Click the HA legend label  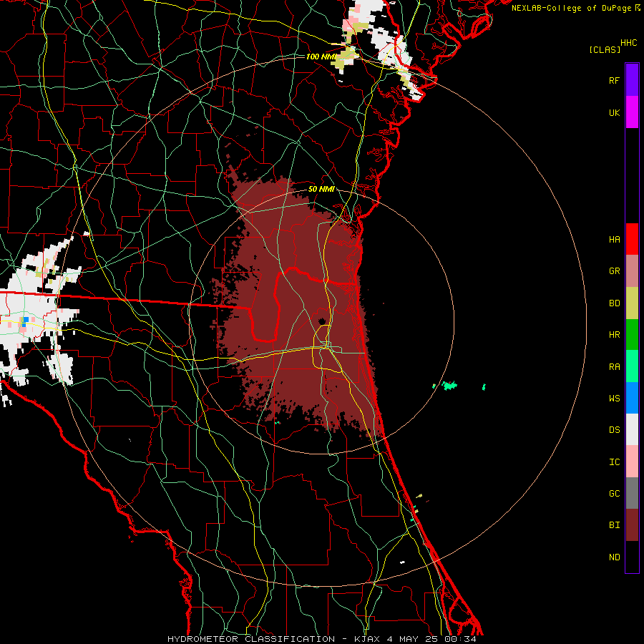615,240
